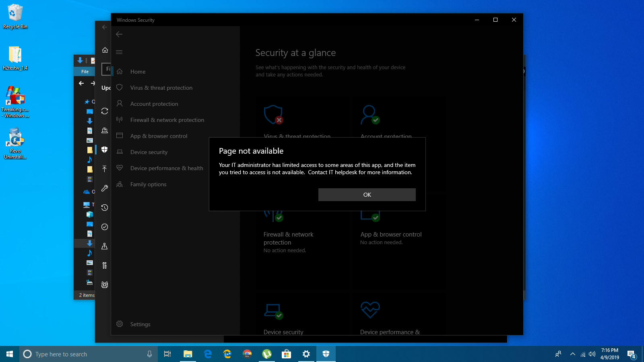
Task: Open the taskbar clock showing 7:16 PM
Action: pos(610,354)
